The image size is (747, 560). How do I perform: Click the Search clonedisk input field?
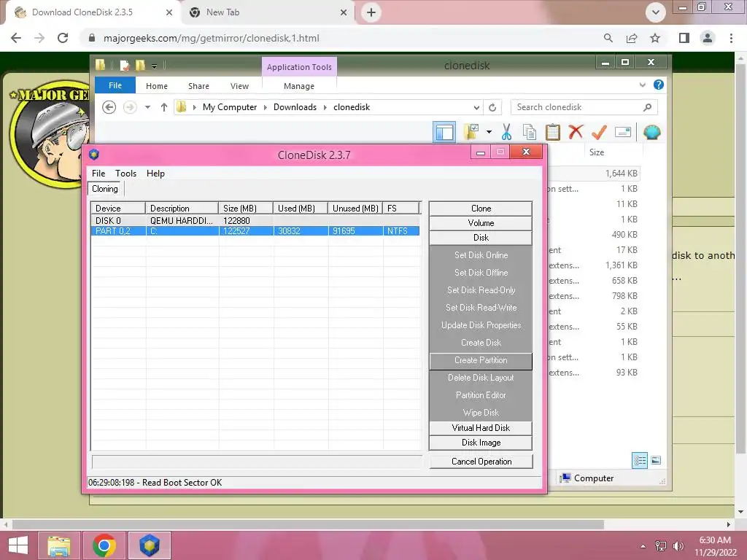(584, 107)
